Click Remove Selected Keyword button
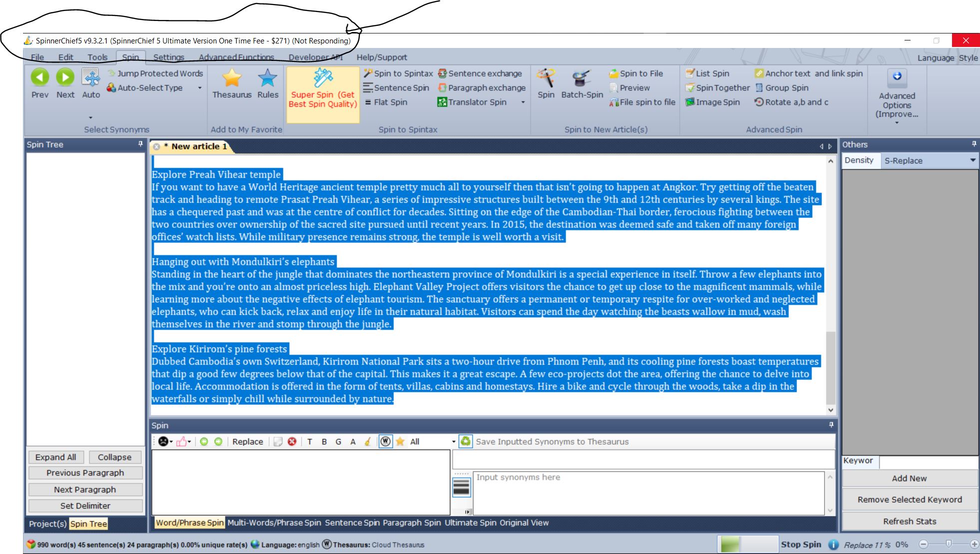The width and height of the screenshot is (980, 554). coord(909,500)
